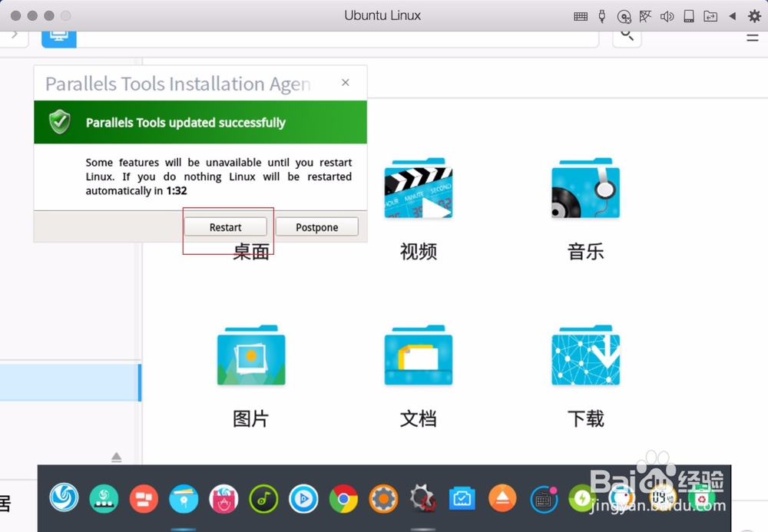Click the network web icon in title bar
The width and height of the screenshot is (768, 532).
(x=645, y=16)
